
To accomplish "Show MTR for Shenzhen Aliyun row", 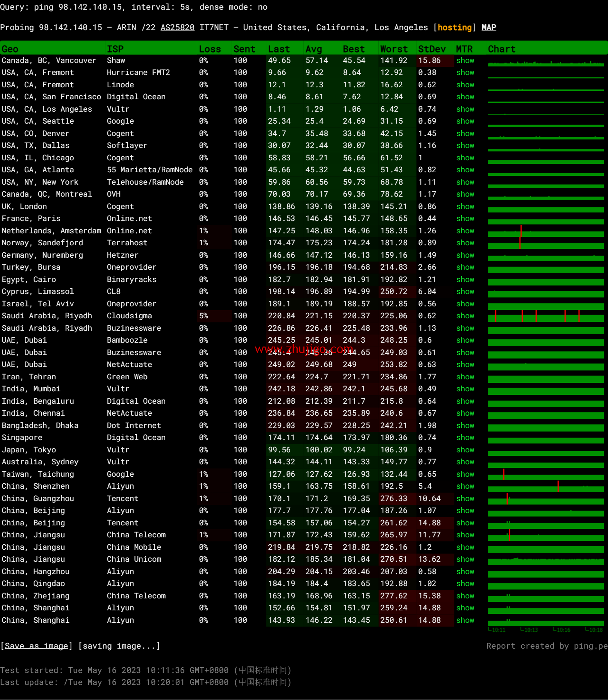I will coord(465,486).
